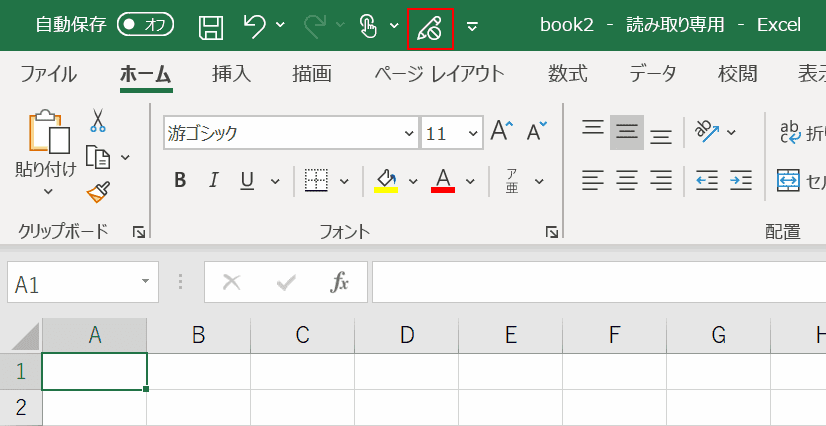Select column C header

click(x=302, y=335)
